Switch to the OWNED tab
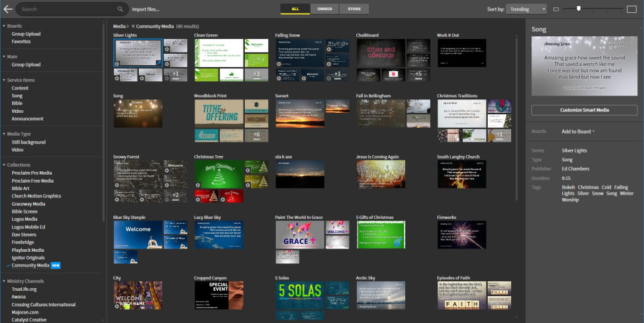Viewport: 644px width, 323px height. [325, 9]
